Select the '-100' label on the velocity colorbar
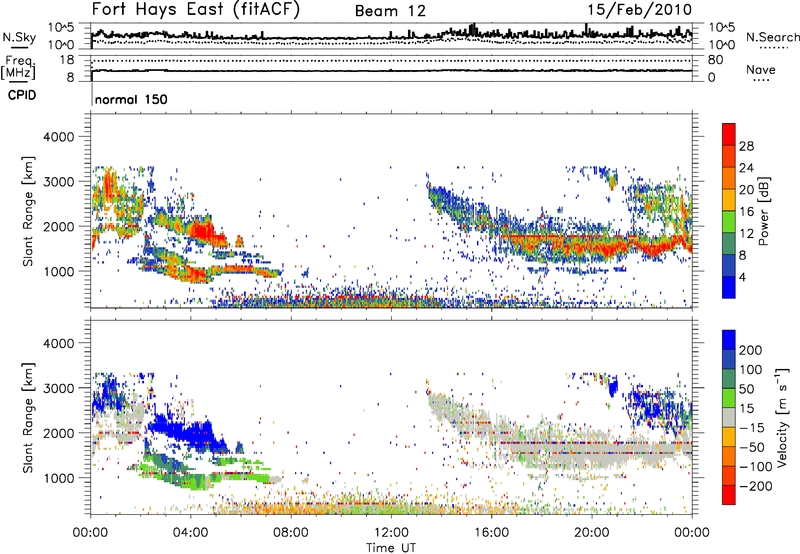The height and width of the screenshot is (554, 800). pos(756,467)
